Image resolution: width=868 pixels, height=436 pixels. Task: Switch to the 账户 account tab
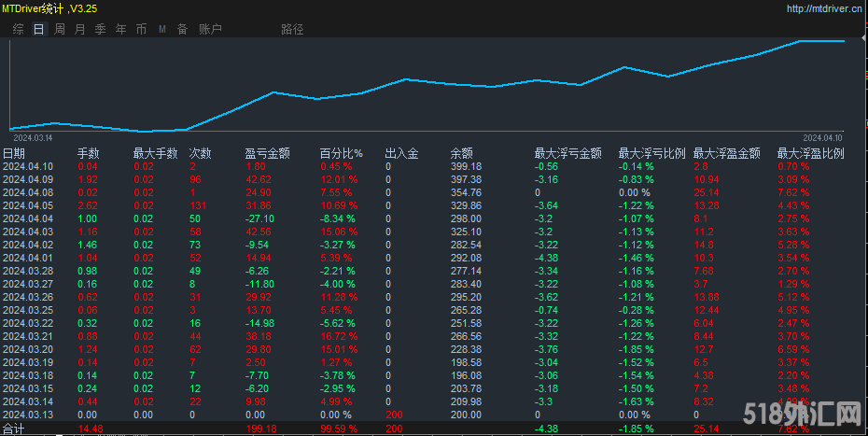coord(210,29)
